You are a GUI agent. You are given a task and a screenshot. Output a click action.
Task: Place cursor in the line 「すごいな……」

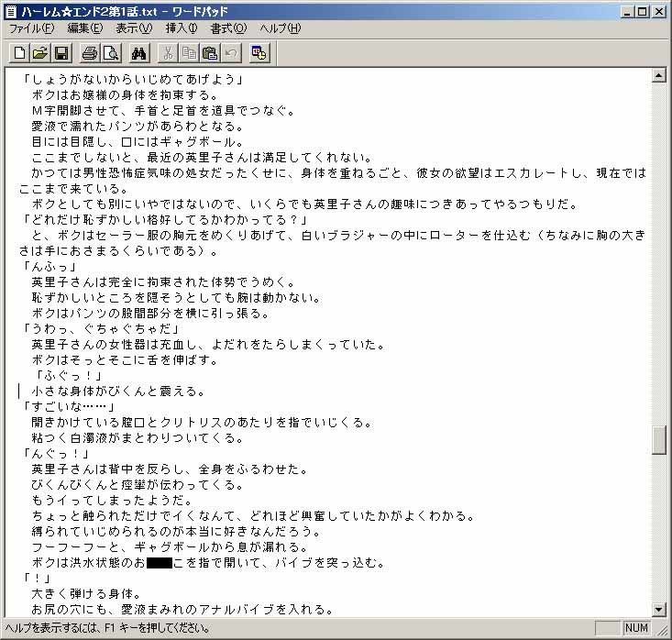coord(67,407)
